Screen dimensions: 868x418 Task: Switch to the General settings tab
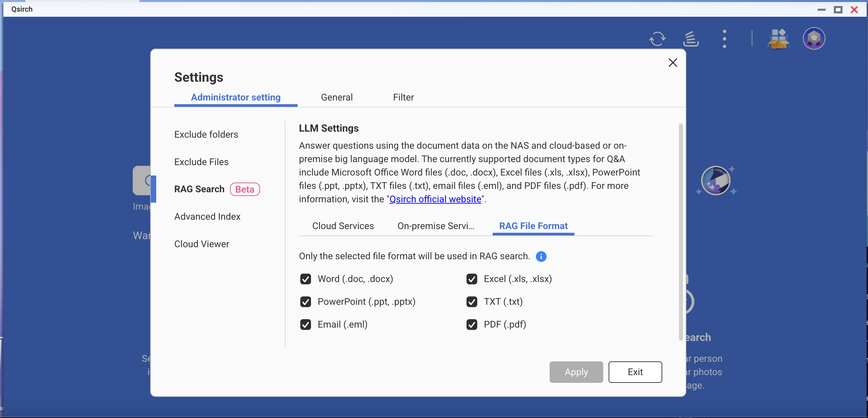[336, 97]
